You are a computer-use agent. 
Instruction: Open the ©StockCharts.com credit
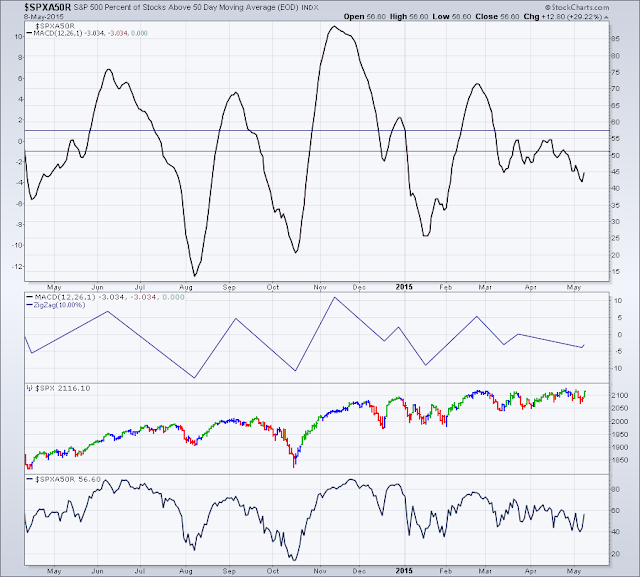point(577,7)
